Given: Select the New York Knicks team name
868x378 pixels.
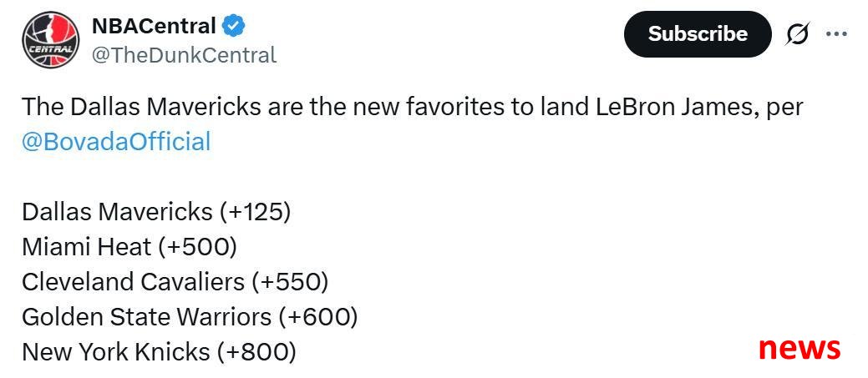Looking at the screenshot, I should tap(115, 351).
